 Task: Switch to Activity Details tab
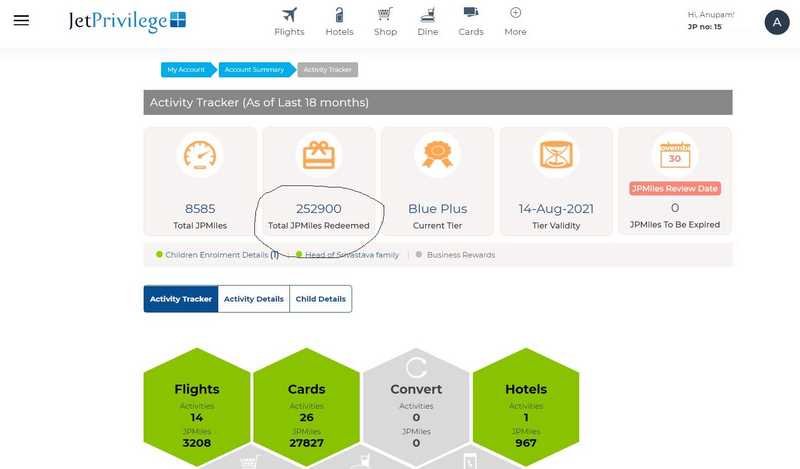[253, 299]
